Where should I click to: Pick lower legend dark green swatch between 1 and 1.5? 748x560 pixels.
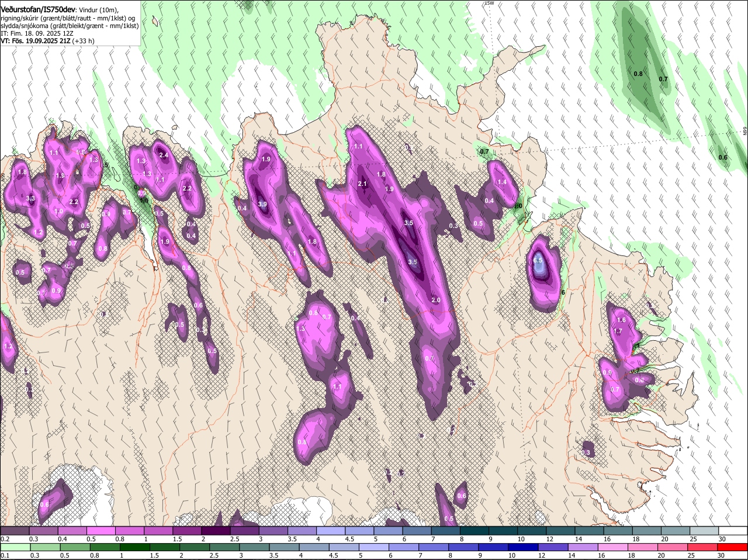coord(135,547)
